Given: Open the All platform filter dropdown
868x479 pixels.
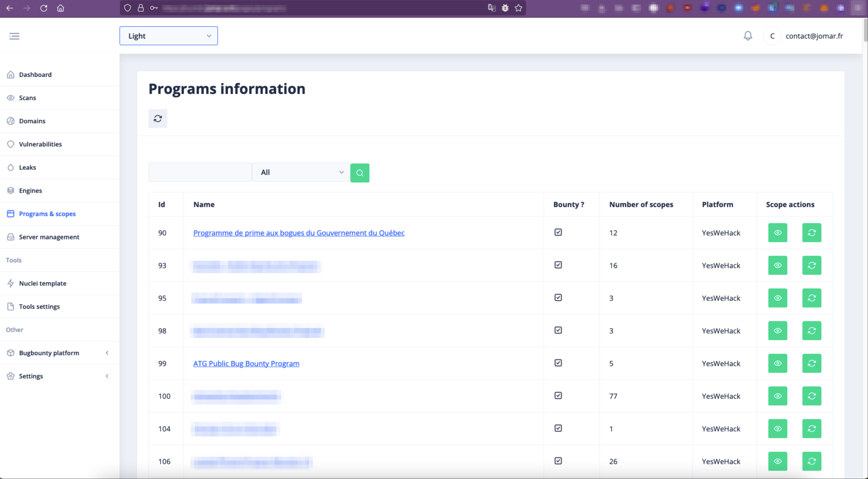Looking at the screenshot, I should point(301,172).
